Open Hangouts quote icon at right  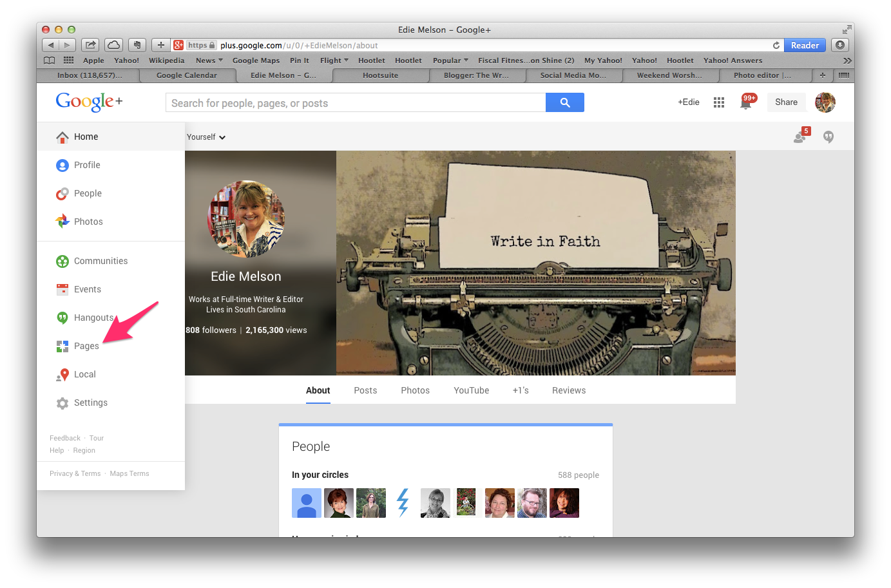point(829,137)
